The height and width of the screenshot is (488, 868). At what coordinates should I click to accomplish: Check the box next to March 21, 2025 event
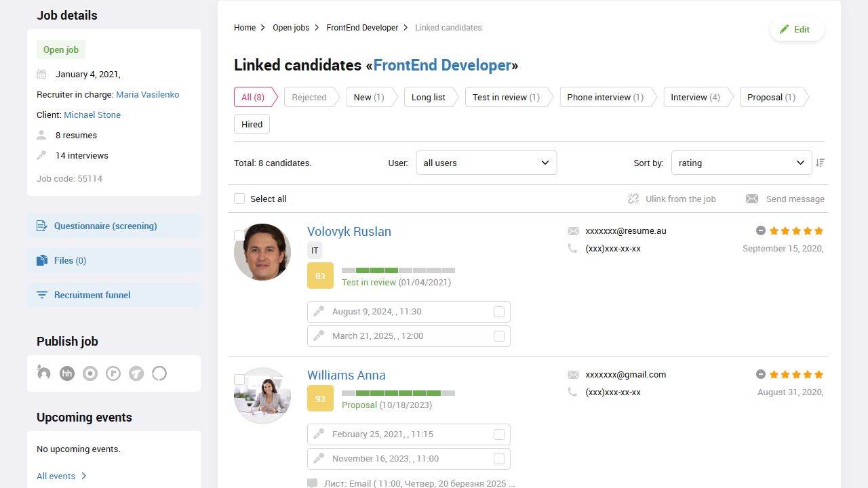[x=499, y=335]
